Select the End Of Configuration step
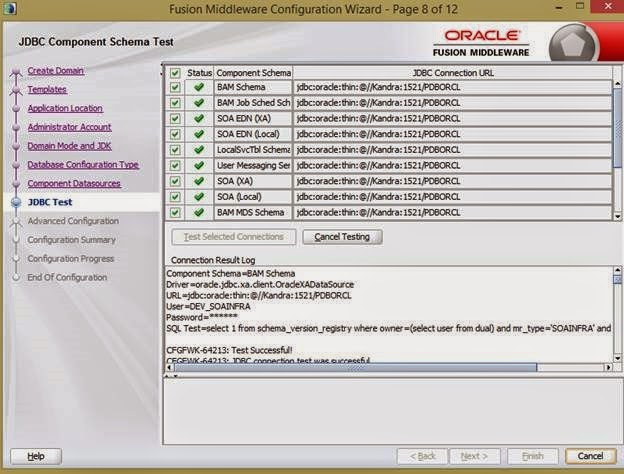This screenshot has width=624, height=474. (67, 277)
